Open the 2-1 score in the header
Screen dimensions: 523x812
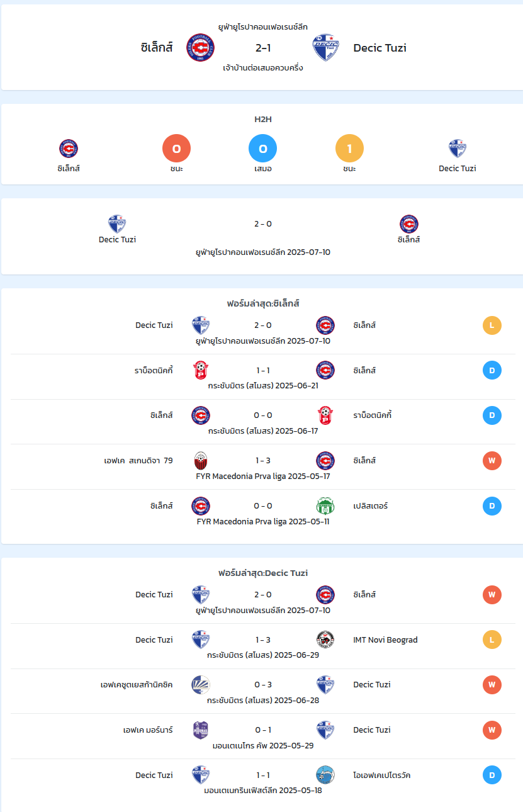(263, 47)
